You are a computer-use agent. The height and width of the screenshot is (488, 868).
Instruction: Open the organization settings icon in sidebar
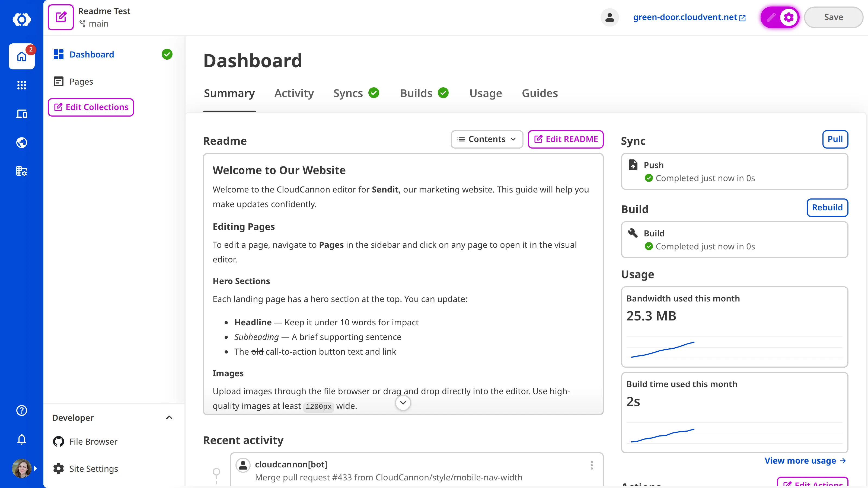tap(22, 171)
